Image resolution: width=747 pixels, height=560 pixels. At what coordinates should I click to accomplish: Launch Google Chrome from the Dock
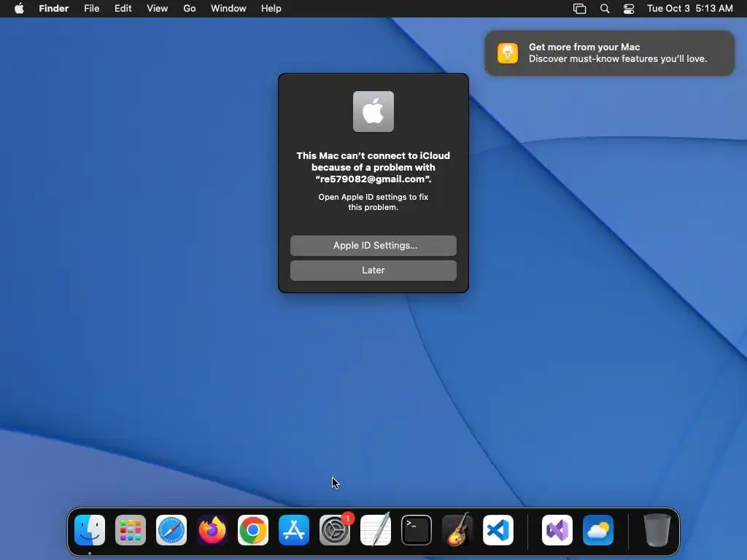(253, 530)
